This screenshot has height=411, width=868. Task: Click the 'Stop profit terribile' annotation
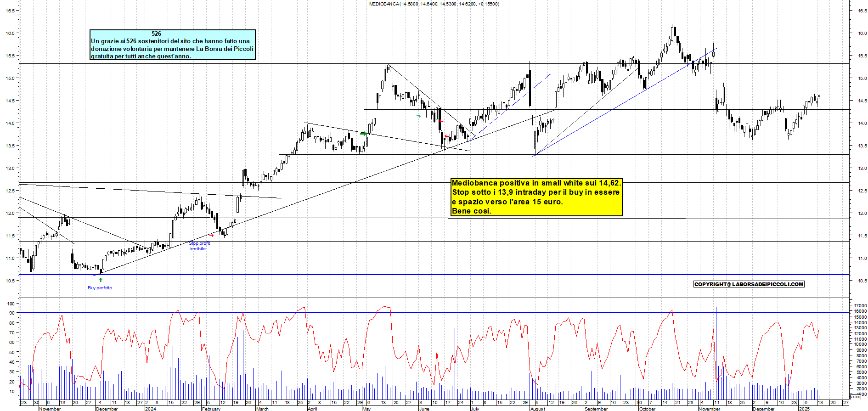(x=199, y=246)
